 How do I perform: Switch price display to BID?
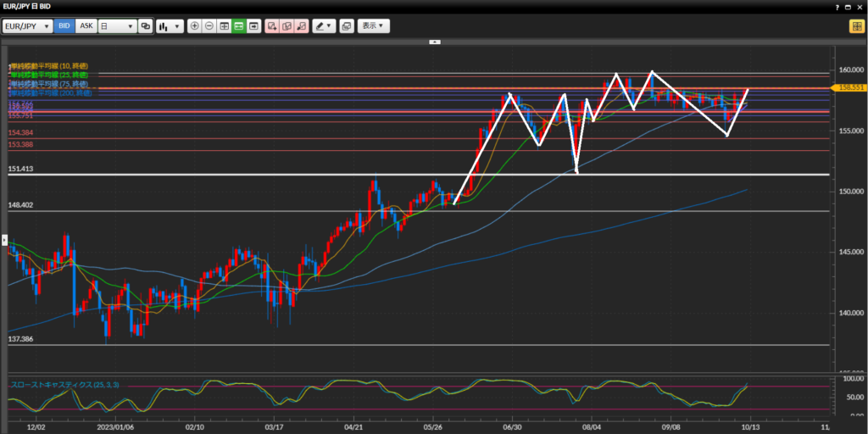64,26
